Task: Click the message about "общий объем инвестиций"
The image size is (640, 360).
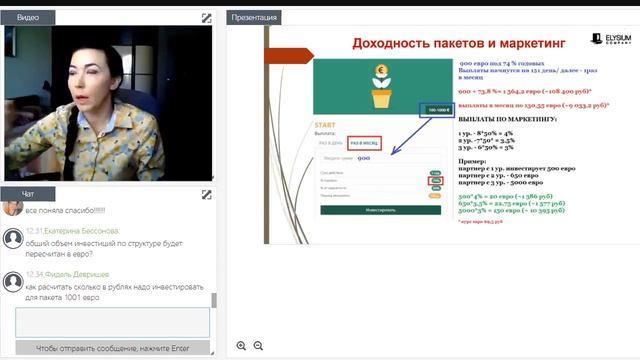Action: (x=104, y=249)
